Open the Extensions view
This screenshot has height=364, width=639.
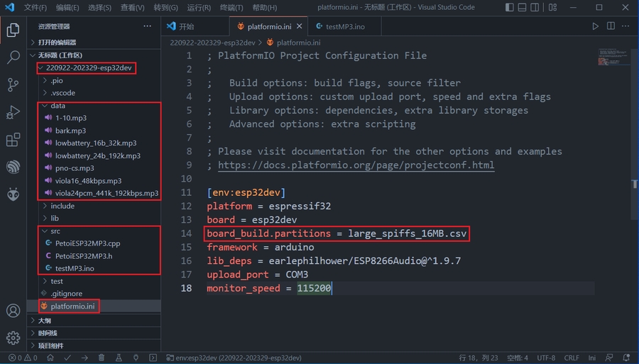[x=13, y=140]
